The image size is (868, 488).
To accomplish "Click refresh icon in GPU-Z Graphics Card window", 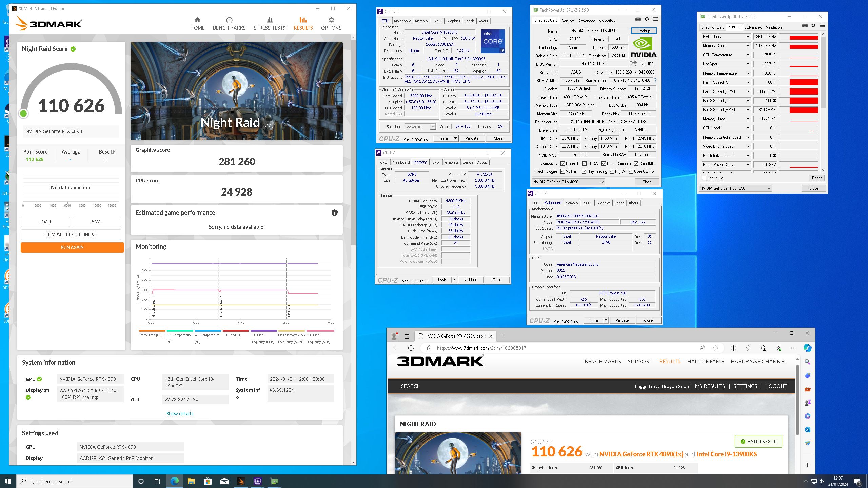I will [x=647, y=19].
